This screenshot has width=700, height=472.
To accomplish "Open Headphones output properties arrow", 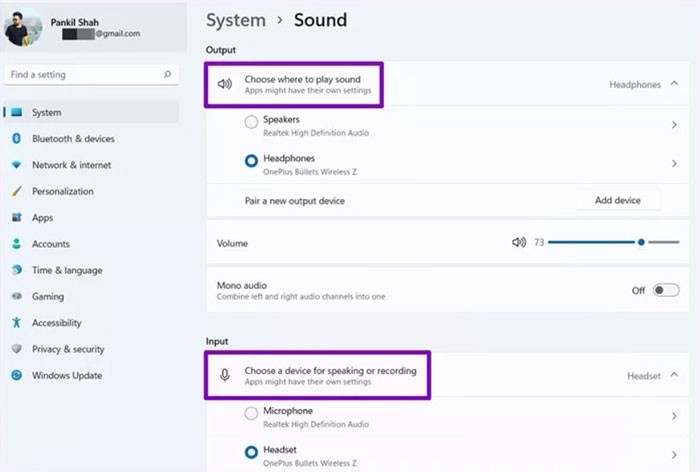I will [x=675, y=163].
